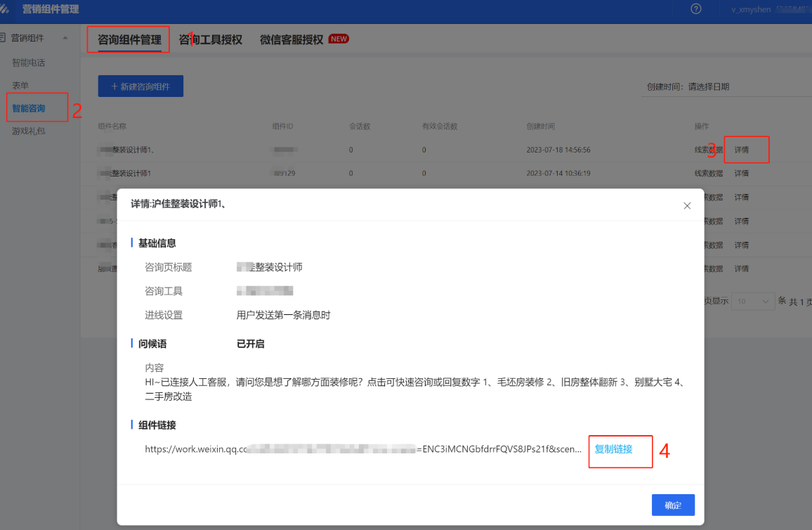Select 表单 in the sidebar
Image resolution: width=812 pixels, height=530 pixels.
[x=22, y=84]
